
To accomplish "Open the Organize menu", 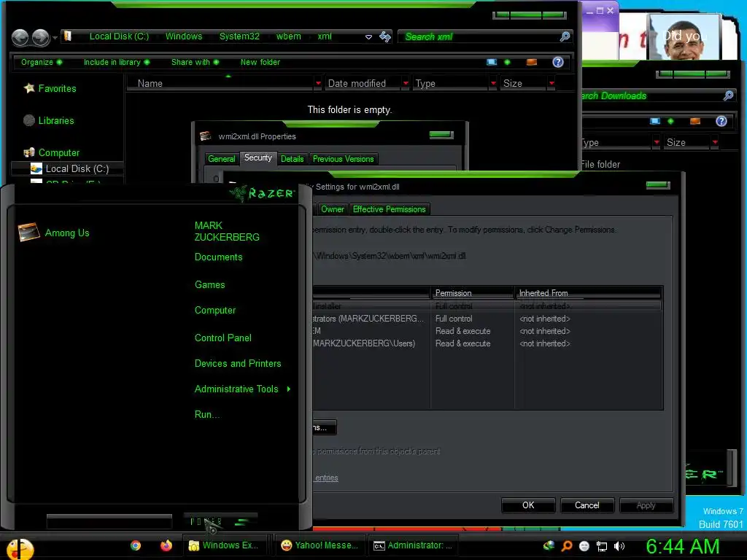I will click(41, 62).
